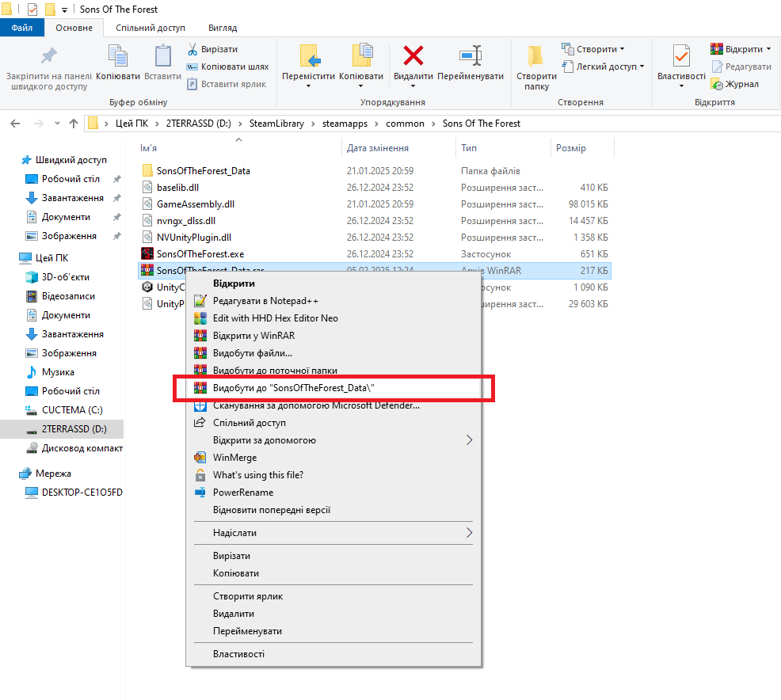The width and height of the screenshot is (781, 700).
Task: Click the Журнал history button
Action: [735, 84]
